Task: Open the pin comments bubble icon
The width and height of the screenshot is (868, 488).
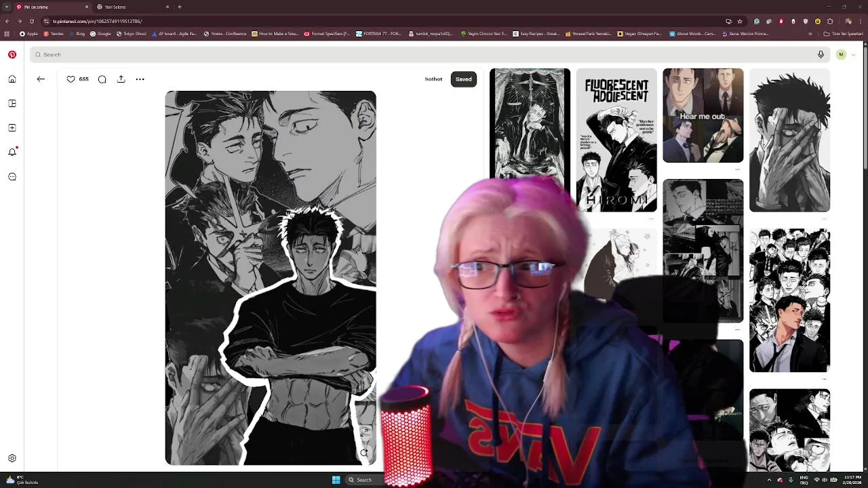Action: (102, 79)
